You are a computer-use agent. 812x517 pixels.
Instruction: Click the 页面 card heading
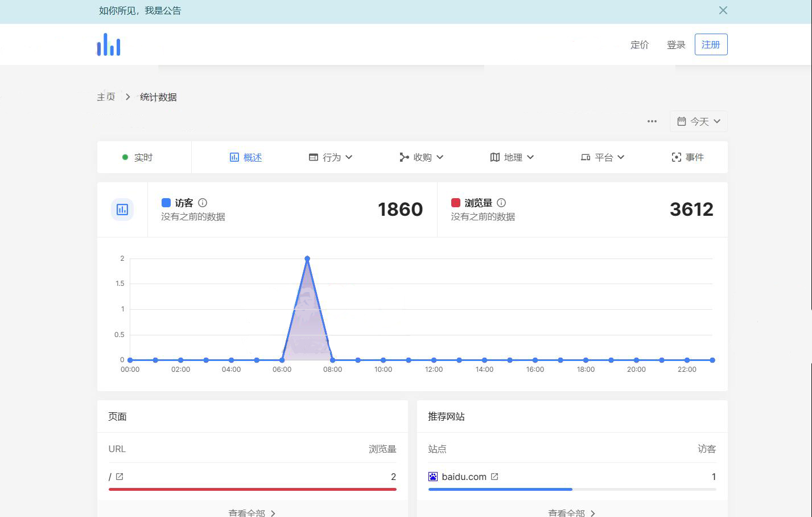coord(117,417)
